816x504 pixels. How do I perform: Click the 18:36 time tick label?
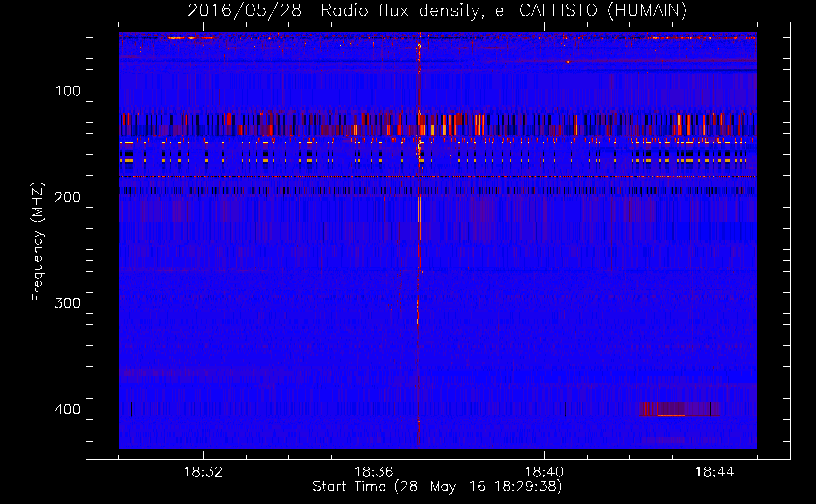pyautogui.click(x=374, y=472)
